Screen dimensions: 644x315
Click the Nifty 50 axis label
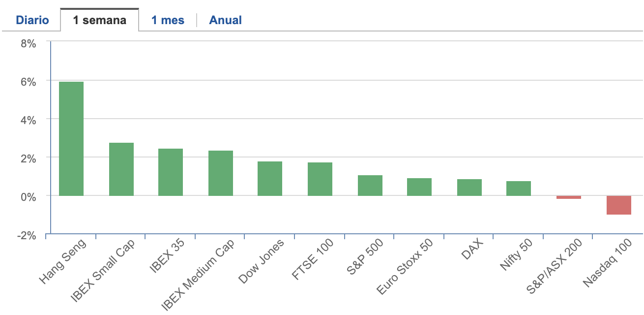click(516, 254)
